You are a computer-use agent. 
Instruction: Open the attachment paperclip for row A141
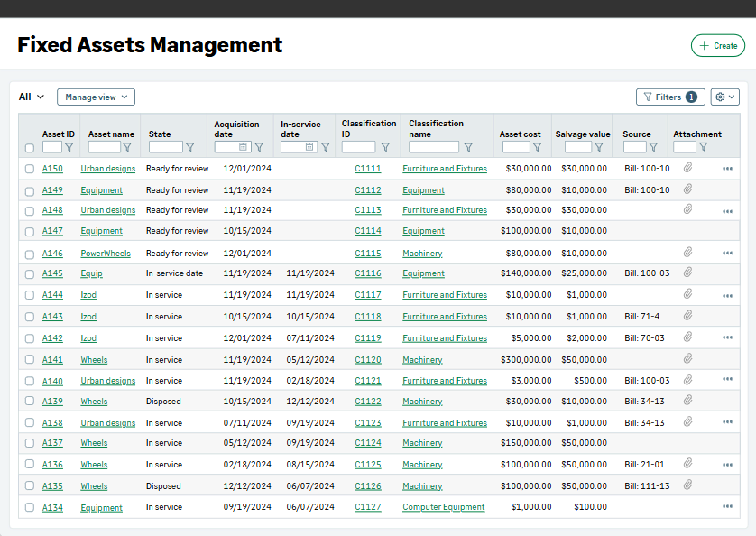688,358
